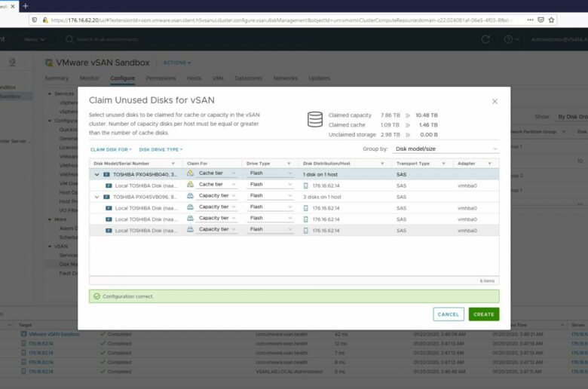Click the Configuration correct checkmark icon
Screen dimensions: 588x389
[96, 296]
